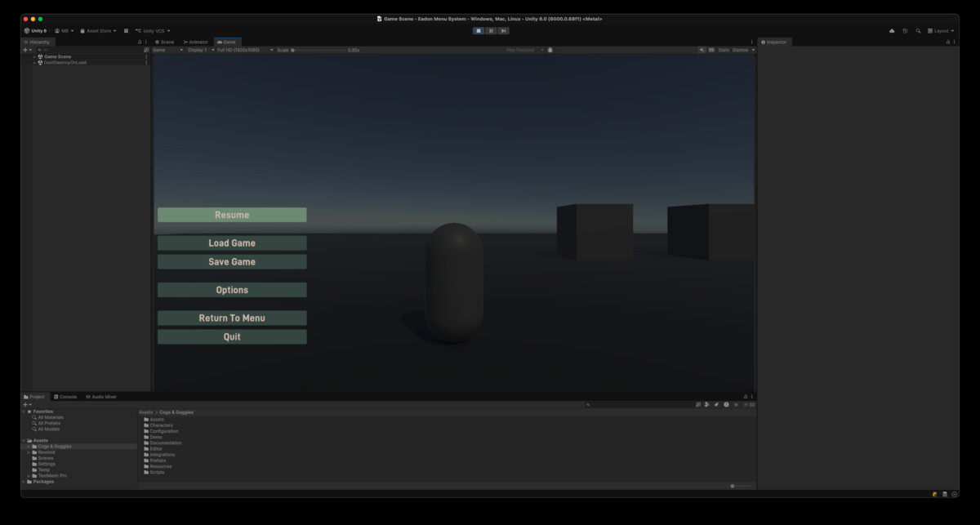Step forward one frame
Image resolution: width=980 pixels, height=525 pixels.
(504, 30)
